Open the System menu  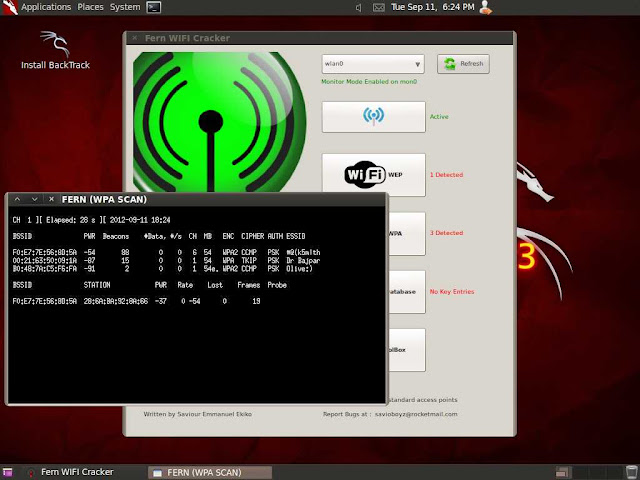pos(125,7)
